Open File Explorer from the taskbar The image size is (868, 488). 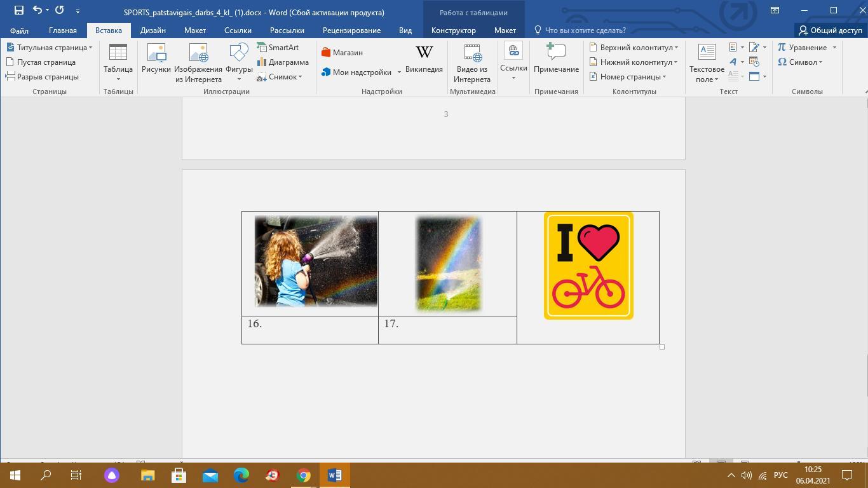(147, 475)
